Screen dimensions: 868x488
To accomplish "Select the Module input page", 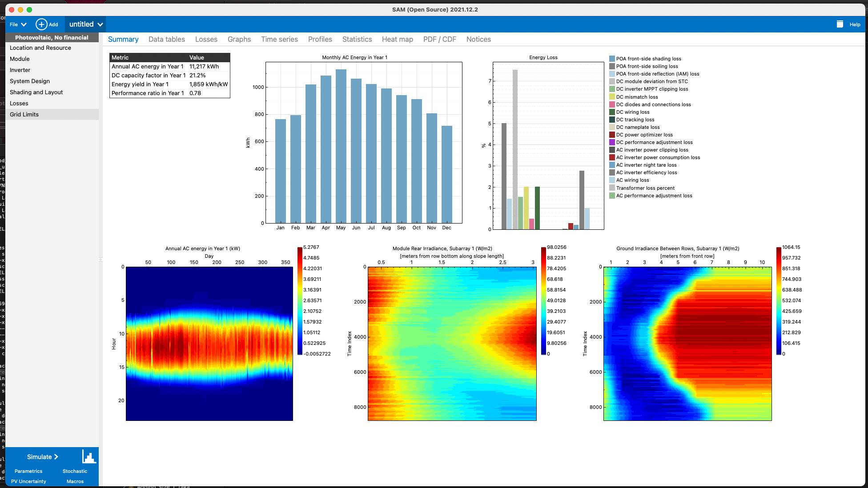I will [x=20, y=59].
